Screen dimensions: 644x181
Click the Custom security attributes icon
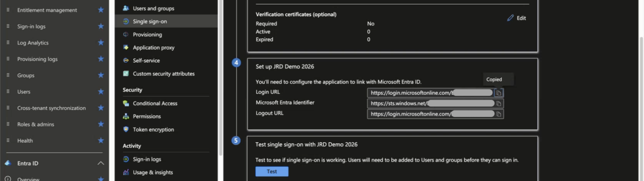(126, 73)
